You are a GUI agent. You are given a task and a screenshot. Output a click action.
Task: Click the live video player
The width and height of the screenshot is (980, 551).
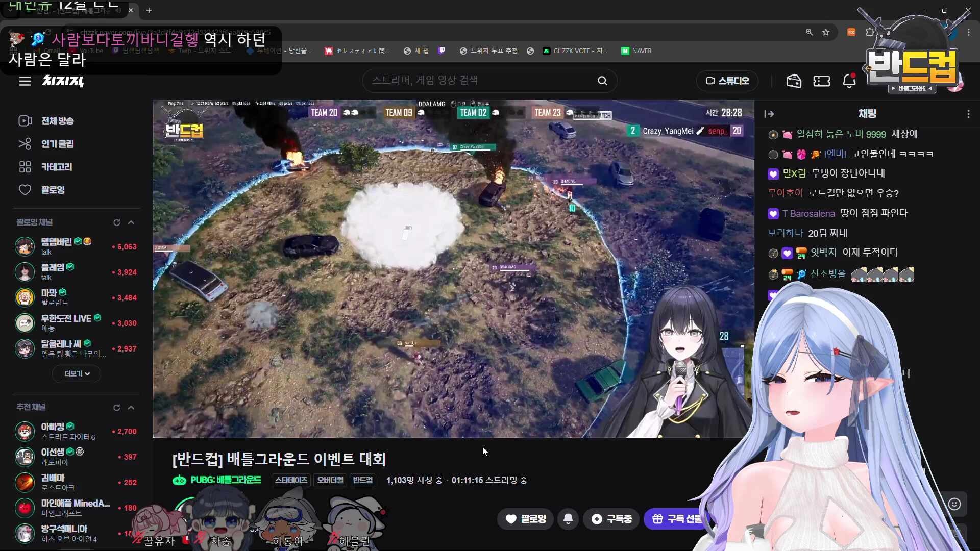click(x=453, y=269)
